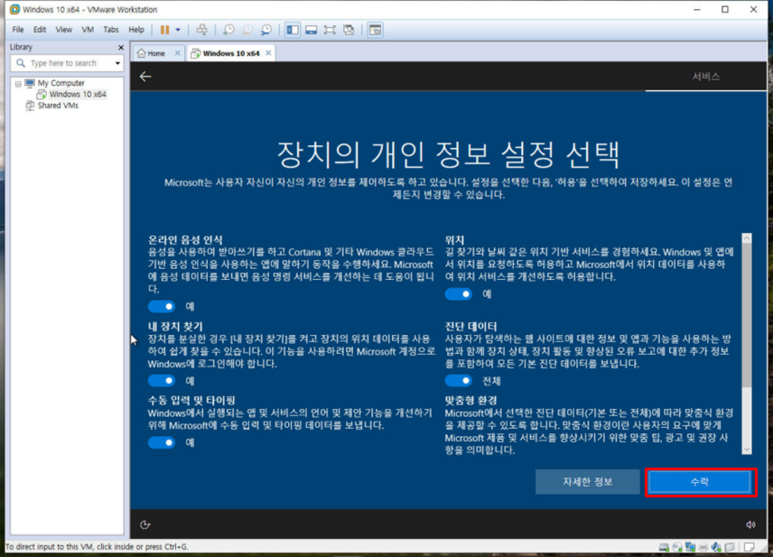Click the Unity mode toolbar icon
This screenshot has height=557, width=773.
349,30
